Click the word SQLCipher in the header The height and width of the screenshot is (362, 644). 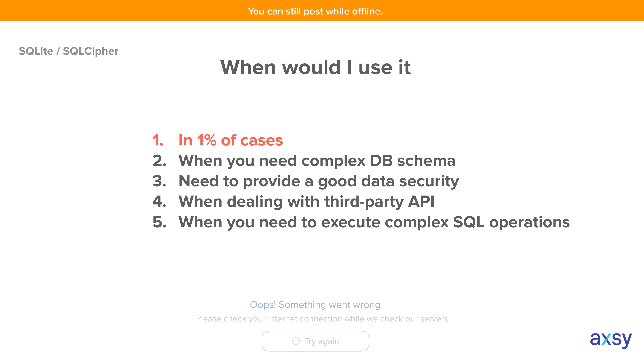(91, 51)
